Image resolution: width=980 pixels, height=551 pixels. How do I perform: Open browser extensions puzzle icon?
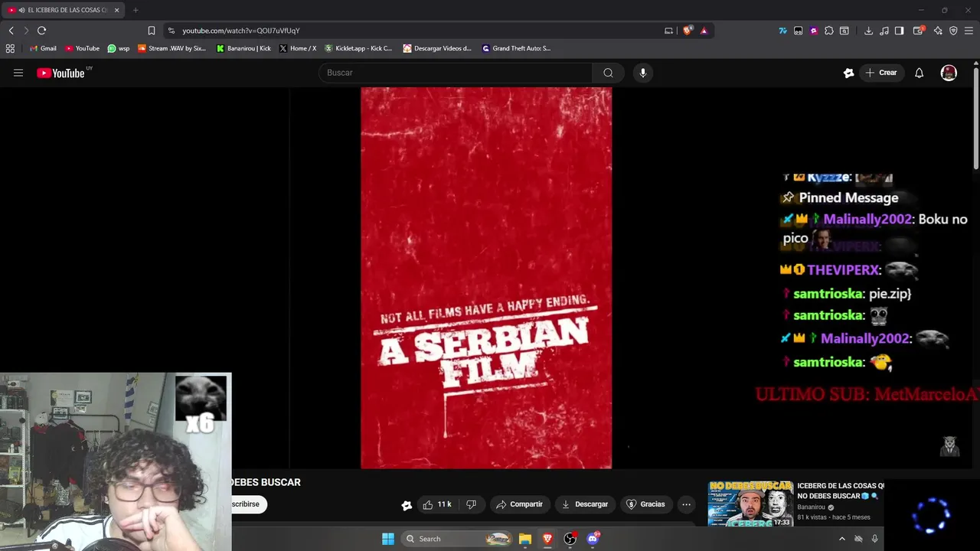tap(828, 31)
